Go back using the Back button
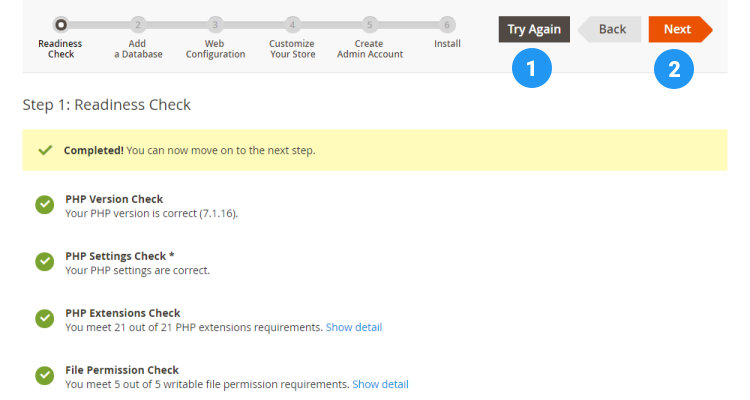This screenshot has width=750, height=400. pos(611,29)
